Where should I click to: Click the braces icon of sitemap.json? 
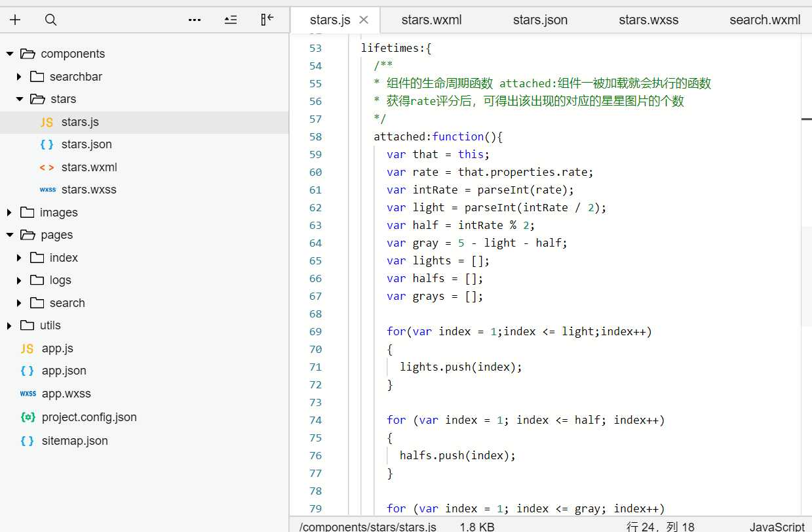pyautogui.click(x=27, y=441)
